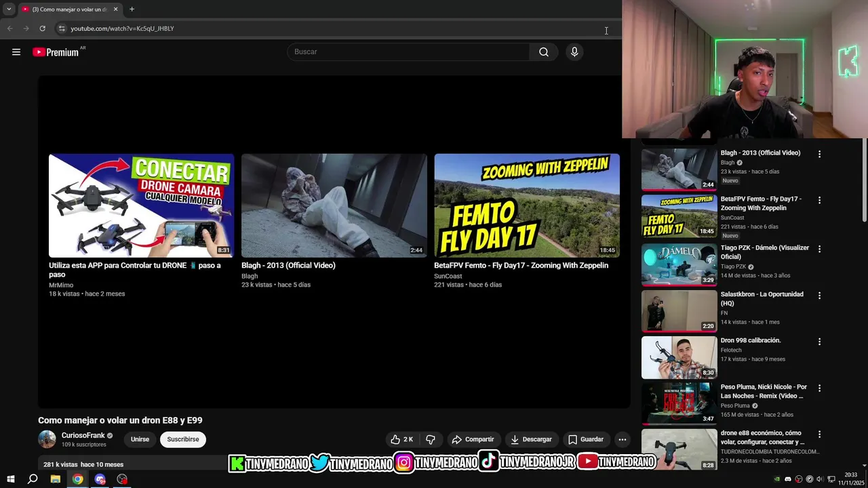Open CuriosoFrank channel avatar
The width and height of the screenshot is (868, 488).
click(47, 439)
